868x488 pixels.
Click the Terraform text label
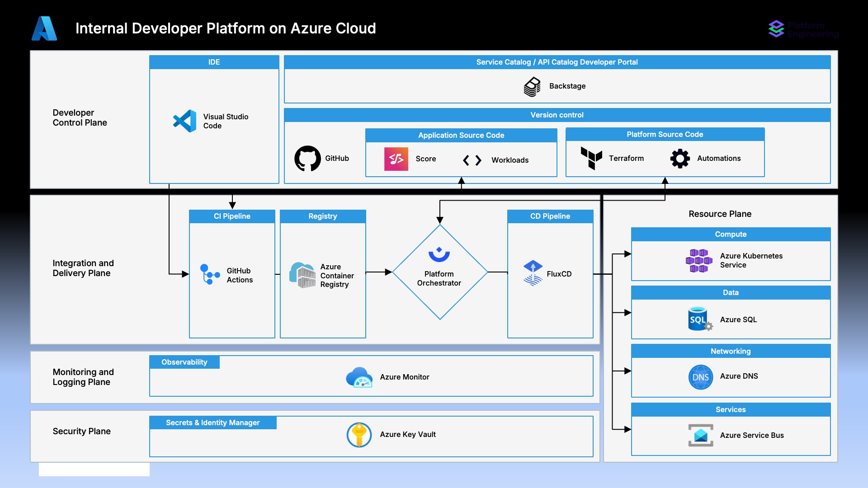626,158
